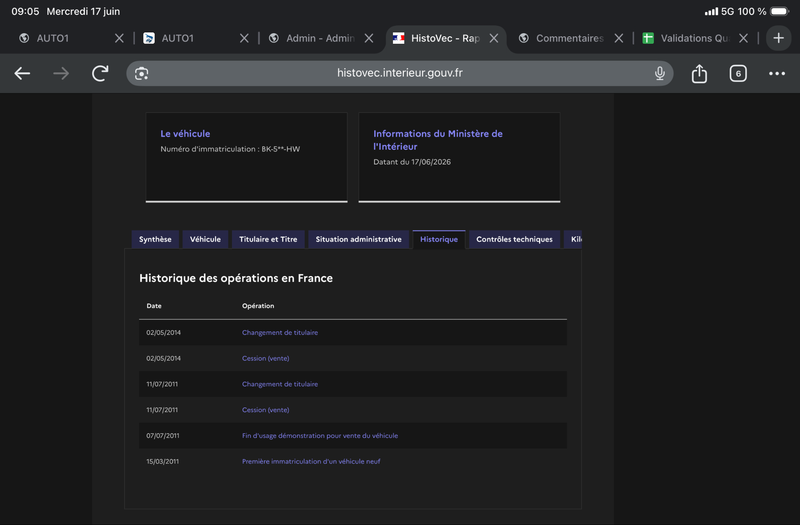Open the tab switcher showing 6 tabs
The height and width of the screenshot is (525, 800).
[738, 73]
